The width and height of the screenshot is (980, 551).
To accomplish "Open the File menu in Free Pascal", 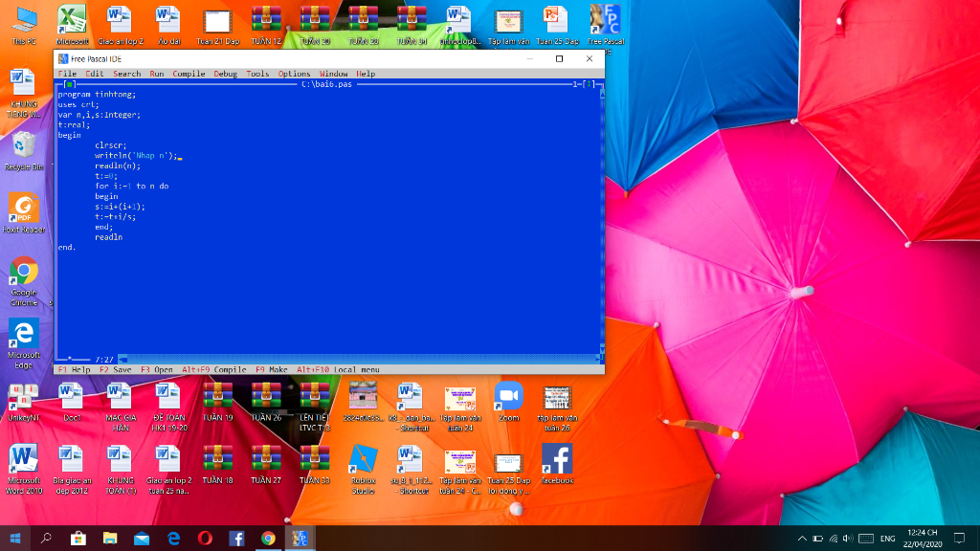I will click(67, 74).
